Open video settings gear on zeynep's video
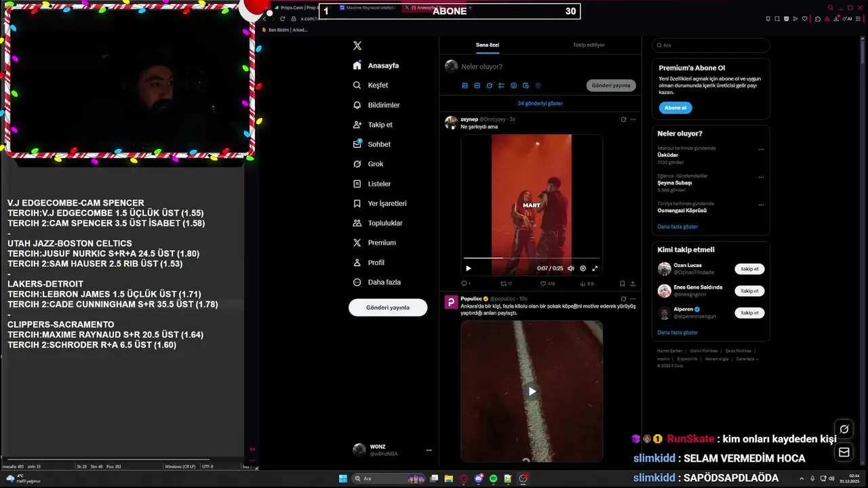This screenshot has height=488, width=868. 583,268
